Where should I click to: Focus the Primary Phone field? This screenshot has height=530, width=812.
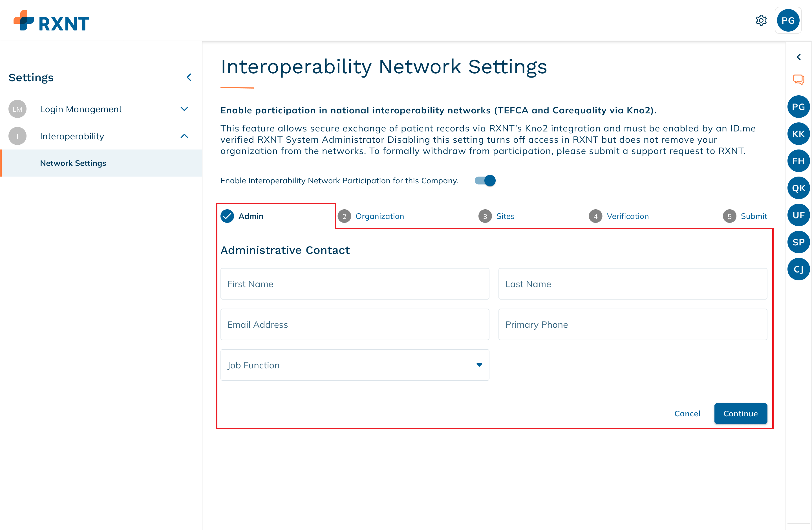633,325
